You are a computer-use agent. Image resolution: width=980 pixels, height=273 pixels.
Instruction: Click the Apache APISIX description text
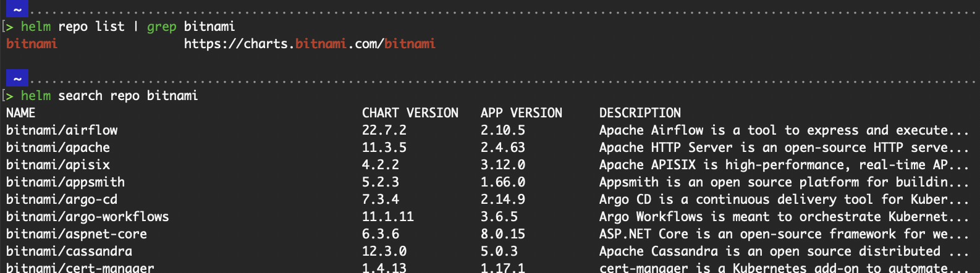(x=784, y=165)
